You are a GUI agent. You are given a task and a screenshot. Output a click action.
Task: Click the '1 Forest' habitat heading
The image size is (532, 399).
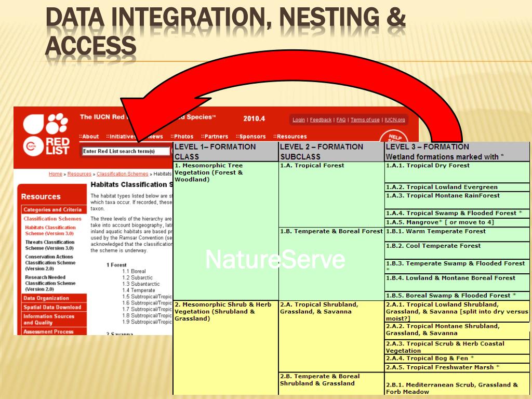click(x=116, y=265)
